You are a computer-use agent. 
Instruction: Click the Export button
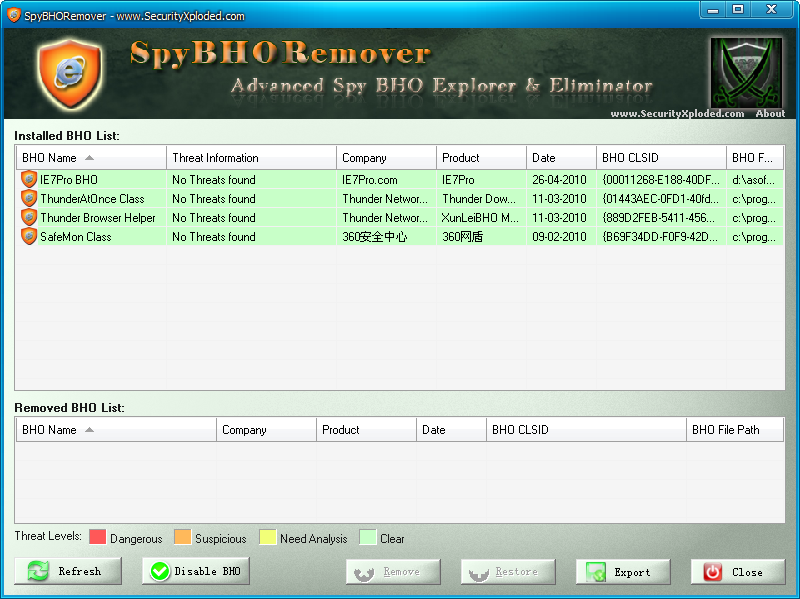pos(622,572)
